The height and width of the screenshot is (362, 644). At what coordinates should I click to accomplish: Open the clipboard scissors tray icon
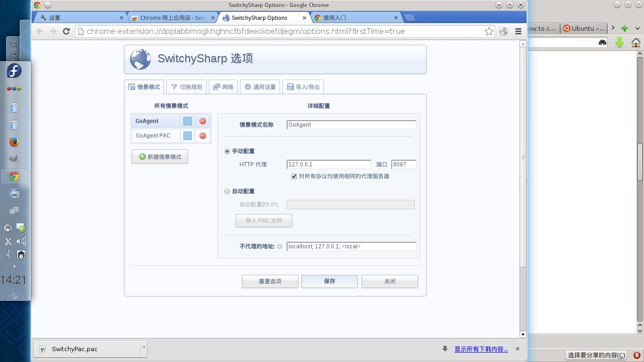[x=8, y=242]
